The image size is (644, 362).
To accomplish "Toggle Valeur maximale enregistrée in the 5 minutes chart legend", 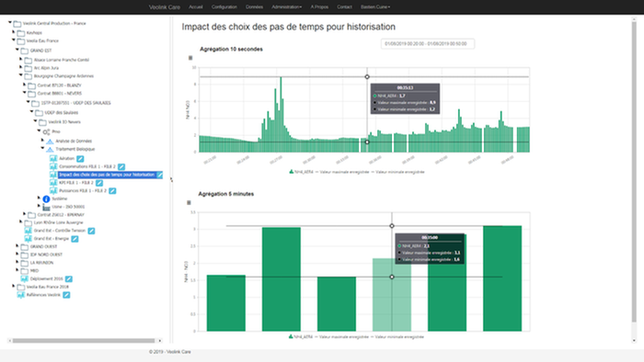I will (341, 336).
